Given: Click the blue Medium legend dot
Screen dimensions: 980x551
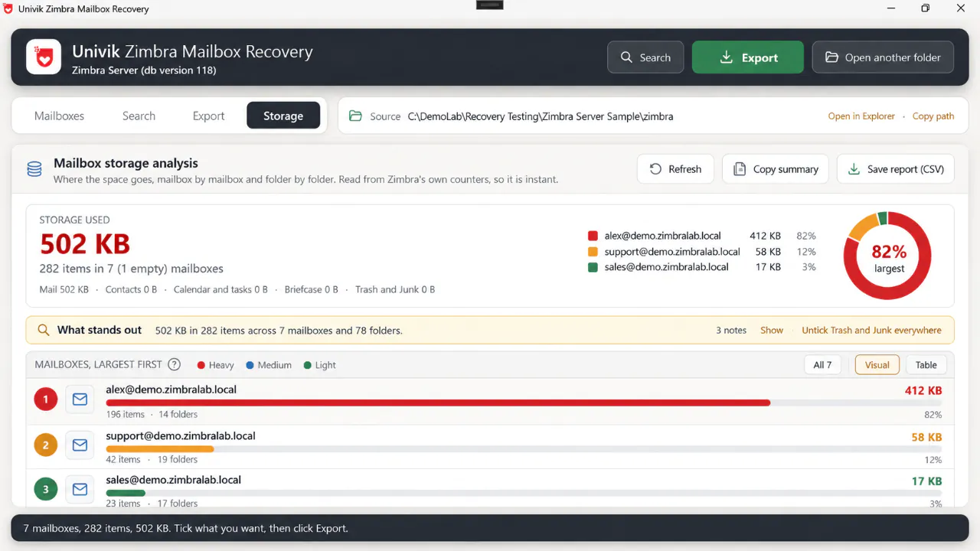Looking at the screenshot, I should coord(250,365).
